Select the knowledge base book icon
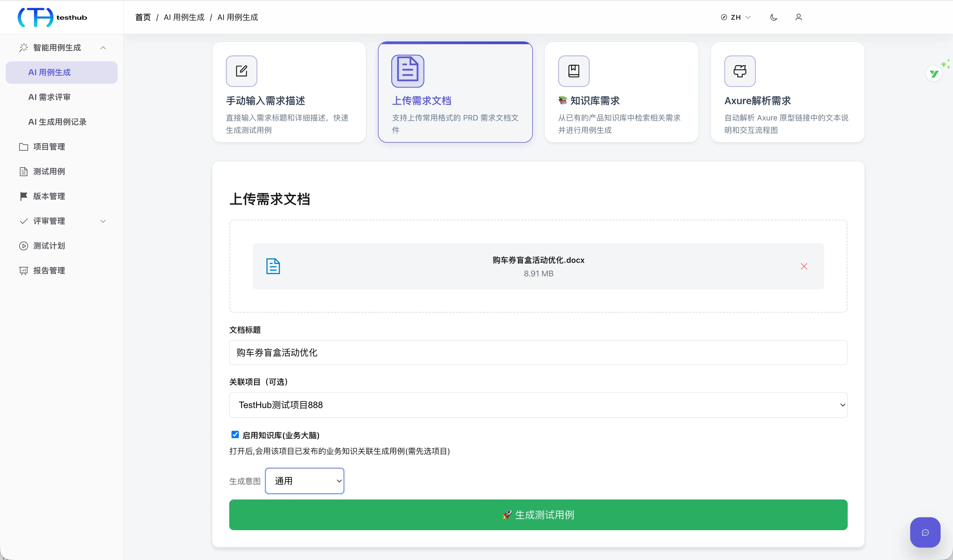953x560 pixels. 574,71
